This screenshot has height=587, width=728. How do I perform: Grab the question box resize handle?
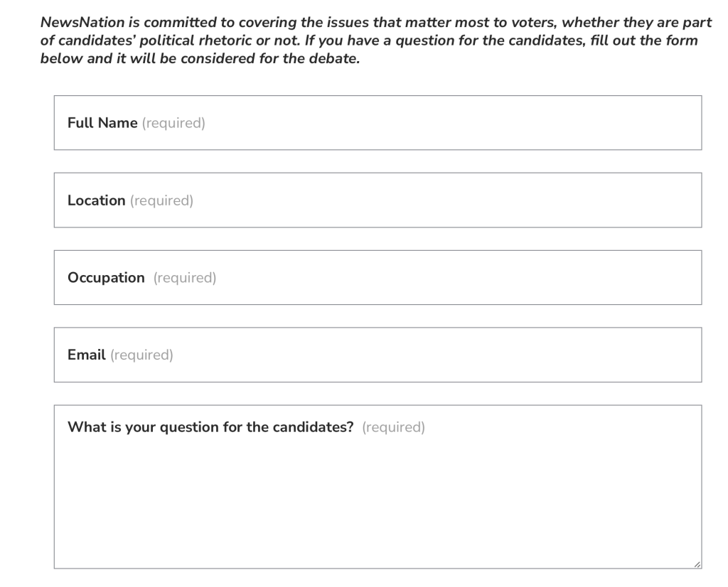696,564
